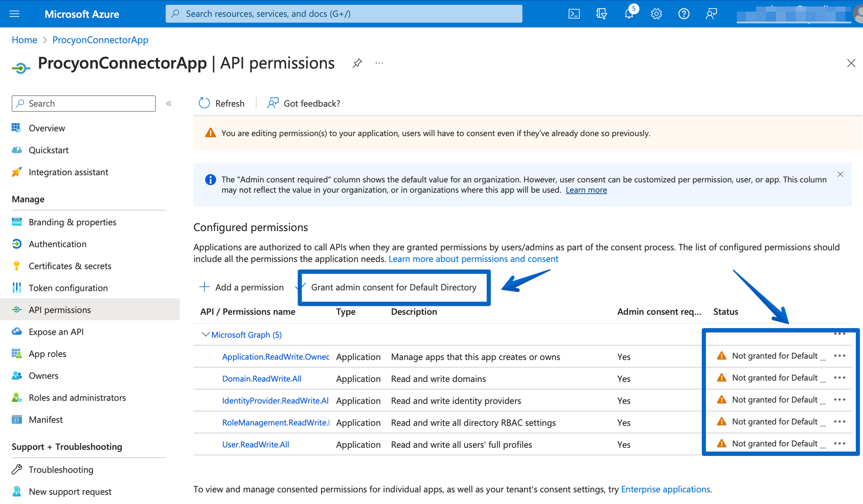The width and height of the screenshot is (863, 504).
Task: Open Domain.ReadWrite.All permission details
Action: pos(261,379)
